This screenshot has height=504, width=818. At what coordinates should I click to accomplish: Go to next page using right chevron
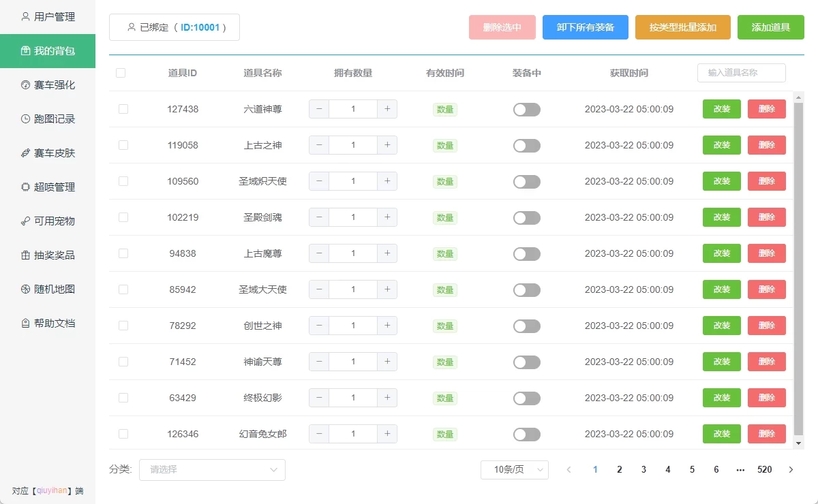click(x=791, y=469)
